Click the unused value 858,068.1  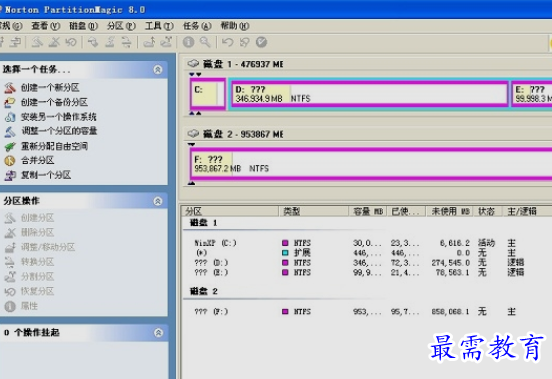pos(451,311)
